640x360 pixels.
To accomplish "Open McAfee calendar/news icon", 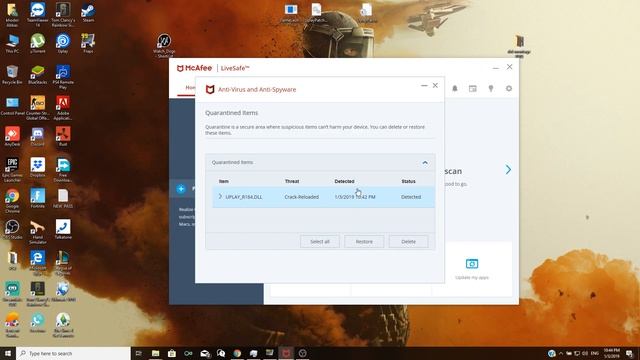I will [473, 89].
